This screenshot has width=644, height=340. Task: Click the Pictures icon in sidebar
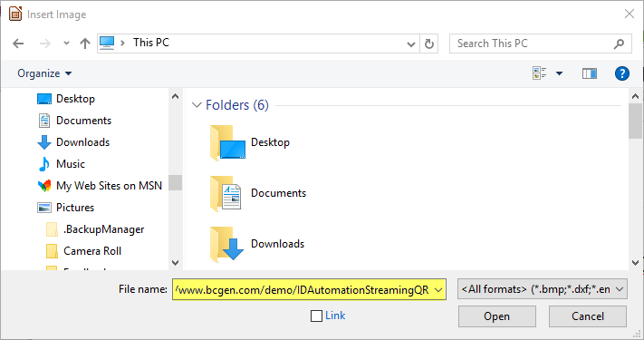tap(44, 208)
